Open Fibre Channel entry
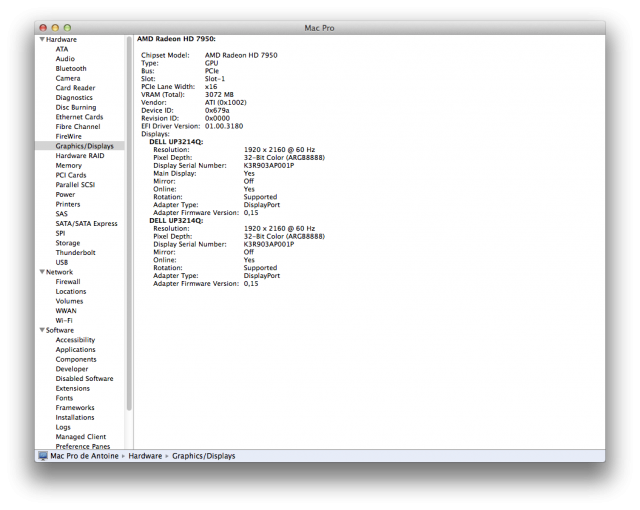The height and width of the screenshot is (510, 640). pyautogui.click(x=78, y=126)
